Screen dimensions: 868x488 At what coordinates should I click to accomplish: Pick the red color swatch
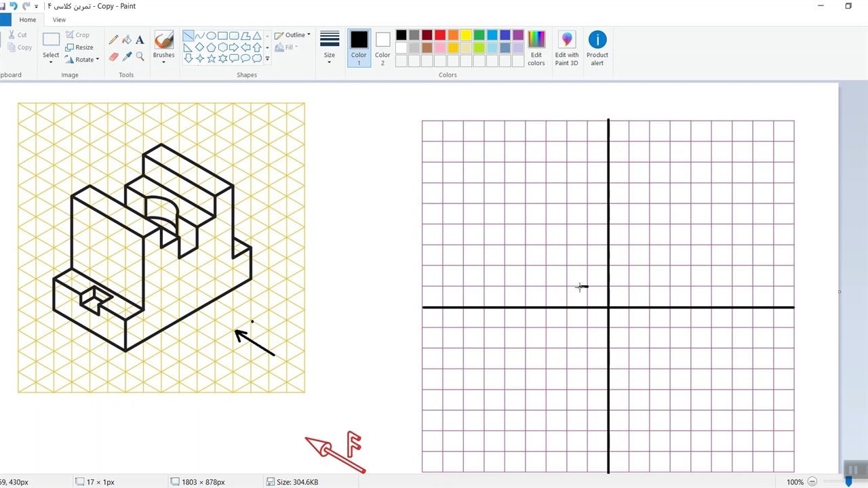click(x=440, y=35)
